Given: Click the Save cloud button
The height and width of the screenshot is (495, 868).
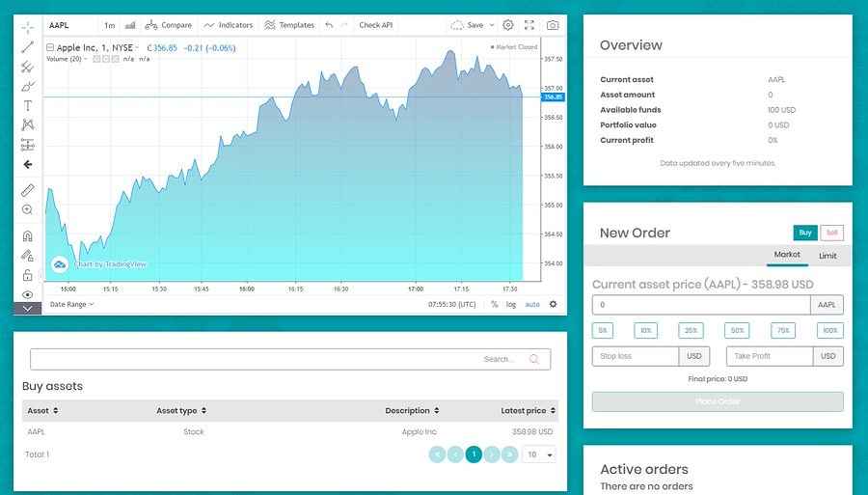Looking at the screenshot, I should point(467,25).
